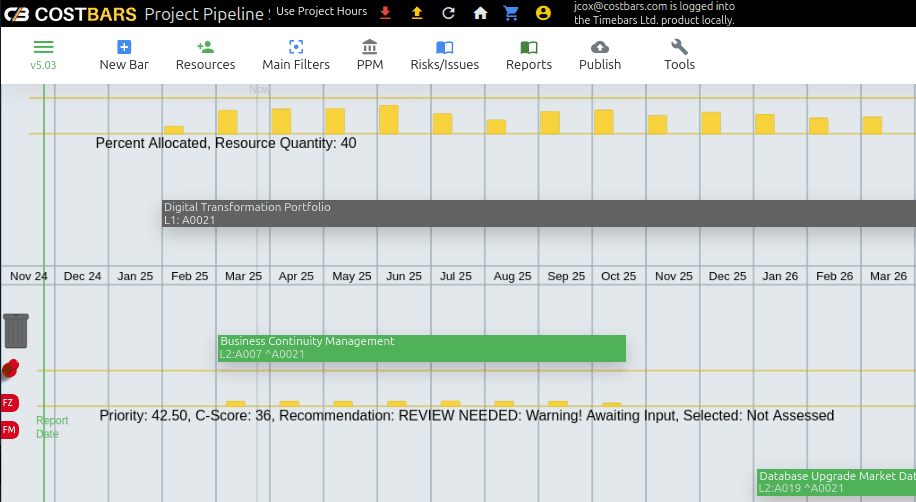Click the Use Project Hours option

(321, 11)
